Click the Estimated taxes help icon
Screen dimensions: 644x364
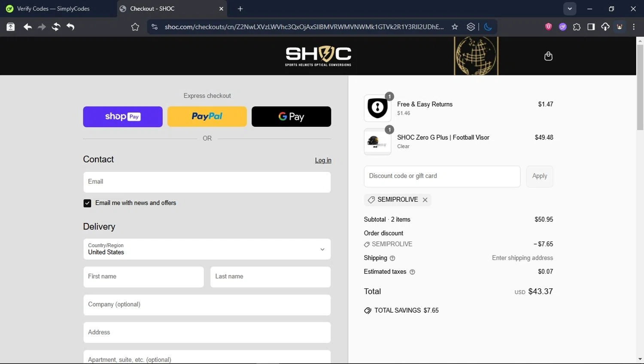pyautogui.click(x=412, y=272)
